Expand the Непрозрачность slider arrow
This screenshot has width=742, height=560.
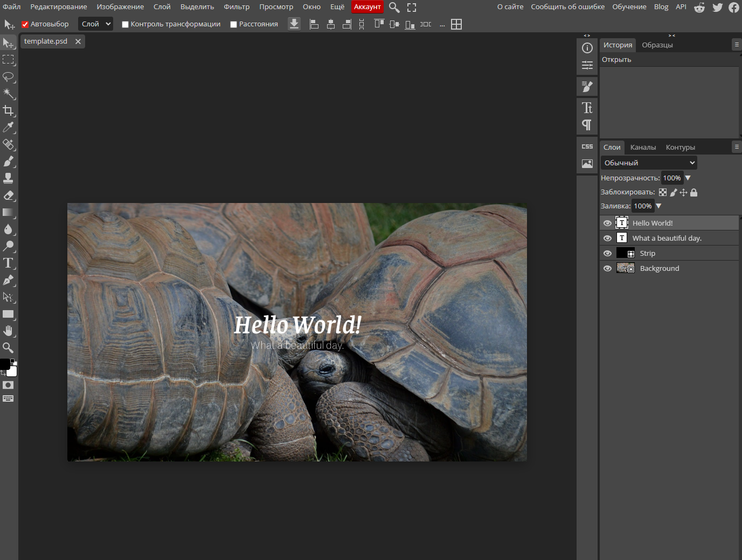688,178
